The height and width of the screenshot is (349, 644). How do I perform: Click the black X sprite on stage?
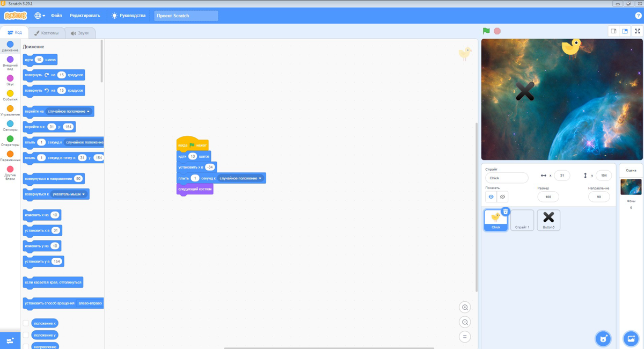(525, 91)
